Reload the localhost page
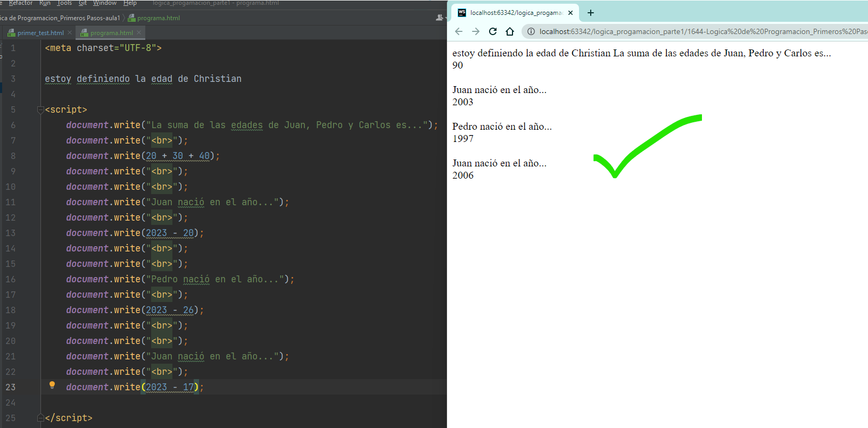 [493, 31]
